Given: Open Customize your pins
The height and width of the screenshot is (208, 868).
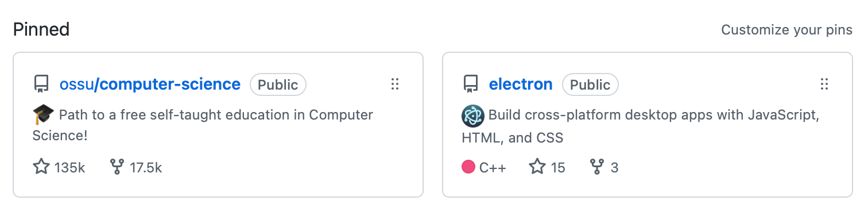Looking at the screenshot, I should 786,30.
